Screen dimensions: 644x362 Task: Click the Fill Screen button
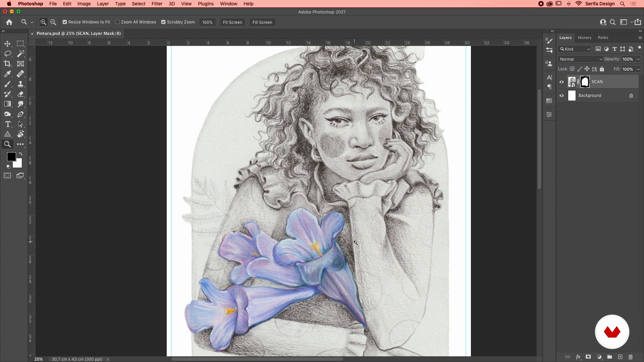[262, 22]
